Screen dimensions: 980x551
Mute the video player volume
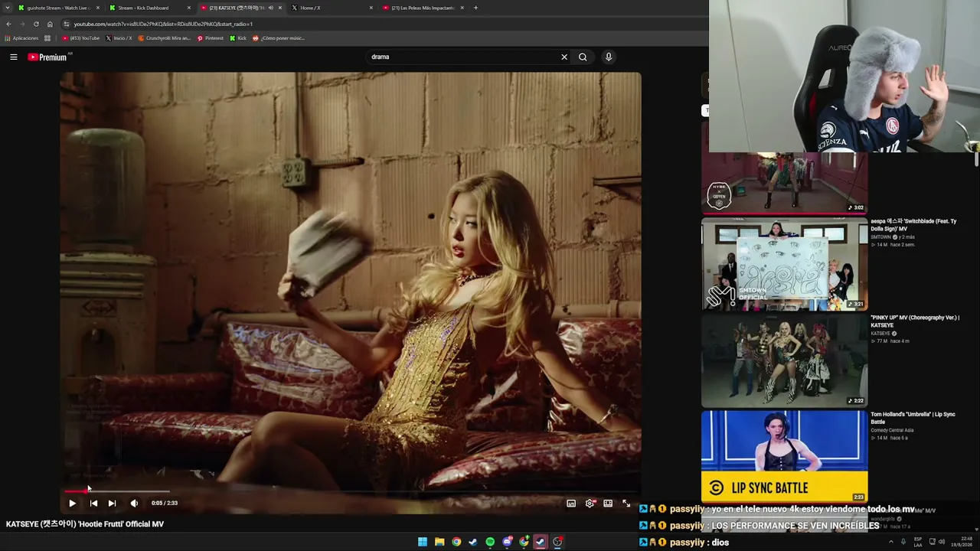[x=134, y=503]
